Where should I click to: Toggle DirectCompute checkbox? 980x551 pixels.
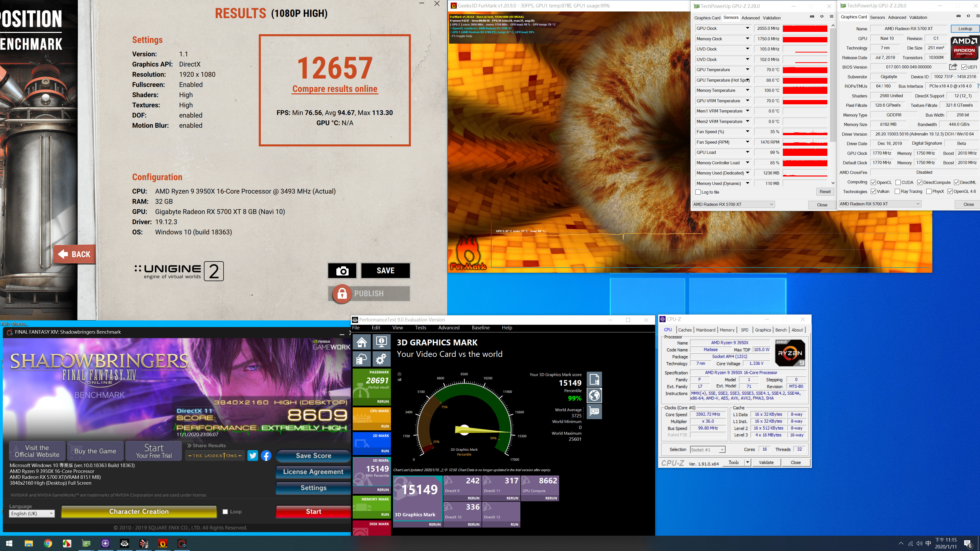pos(920,183)
